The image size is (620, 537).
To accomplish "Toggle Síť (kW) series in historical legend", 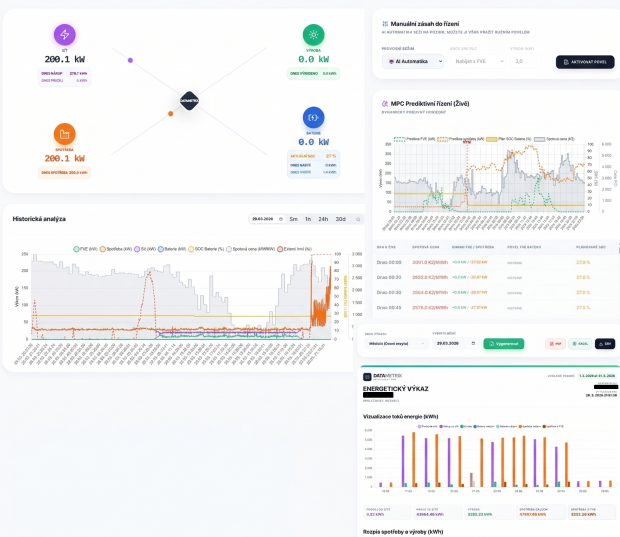I will click(145, 249).
